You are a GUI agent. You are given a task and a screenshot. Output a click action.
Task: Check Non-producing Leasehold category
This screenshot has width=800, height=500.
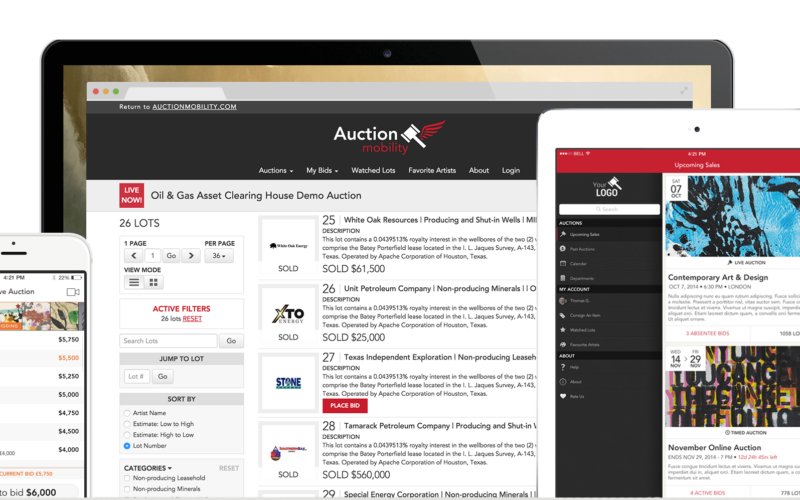pyautogui.click(x=127, y=478)
